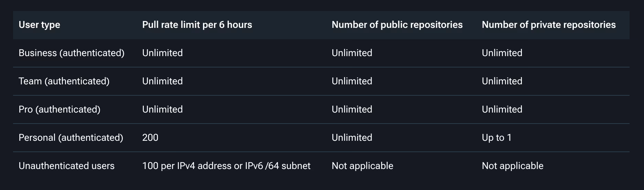
Task: Click the 'Unauthenticated users' row label
Action: [x=66, y=166]
